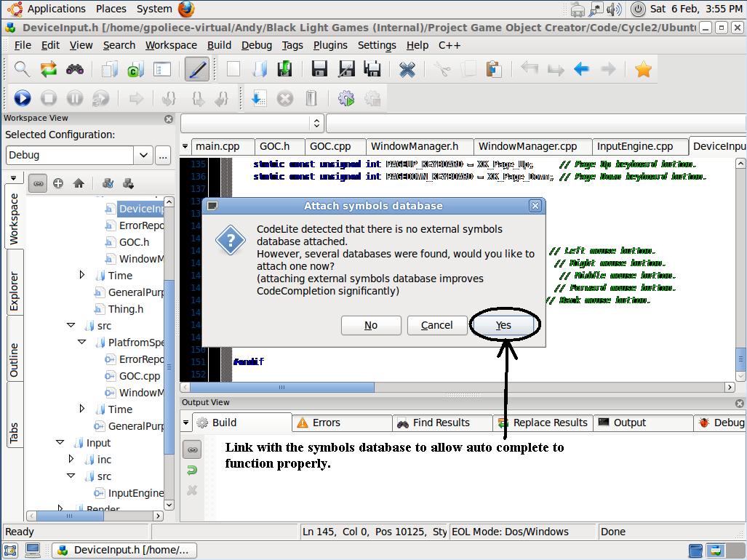This screenshot has width=747, height=560.
Task: Click the home icon in Workspace View toolbar
Action: 79,183
